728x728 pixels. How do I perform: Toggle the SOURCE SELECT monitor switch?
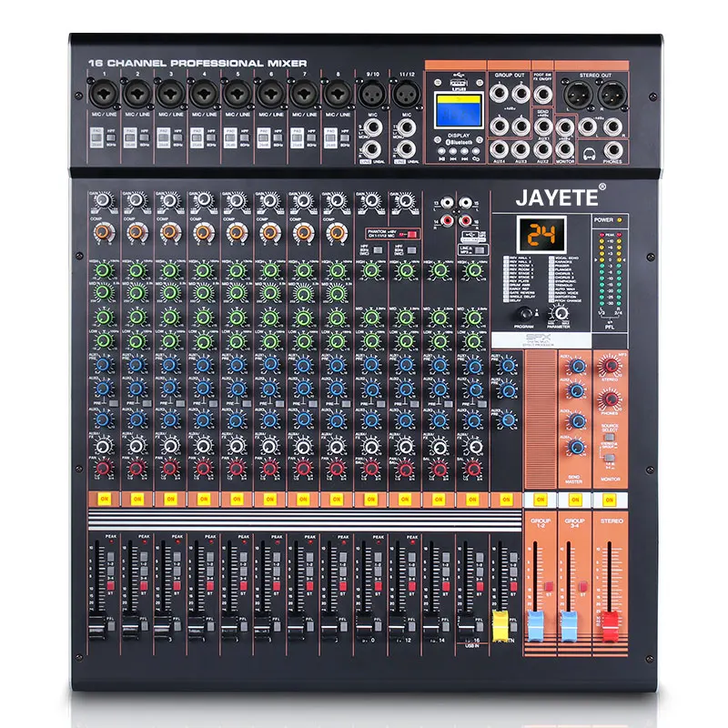pos(609,438)
